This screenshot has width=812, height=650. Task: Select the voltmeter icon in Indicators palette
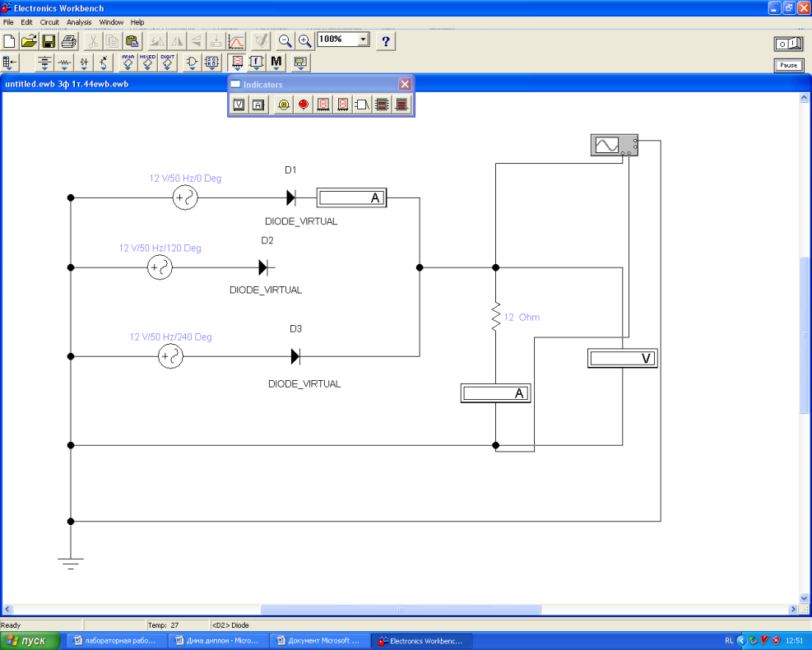(x=239, y=104)
